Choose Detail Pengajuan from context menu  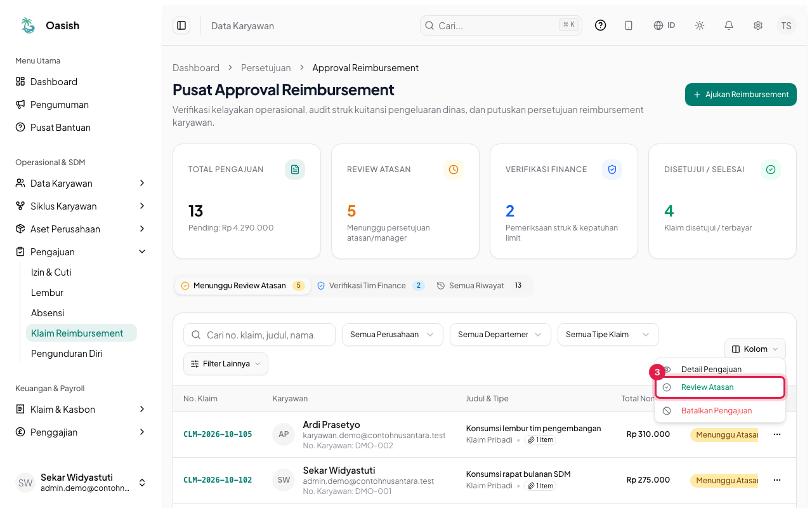(720, 370)
